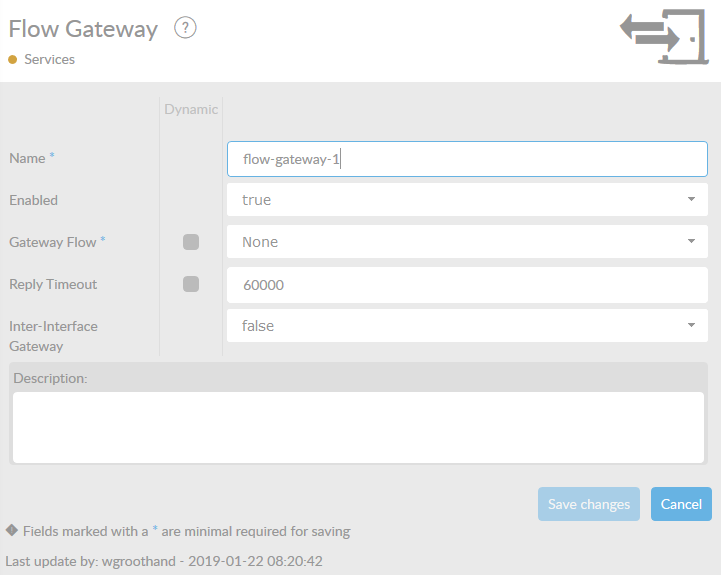Click the diamond icon beside the required-fields note
Viewport: 721px width, 575px height.
[11, 530]
